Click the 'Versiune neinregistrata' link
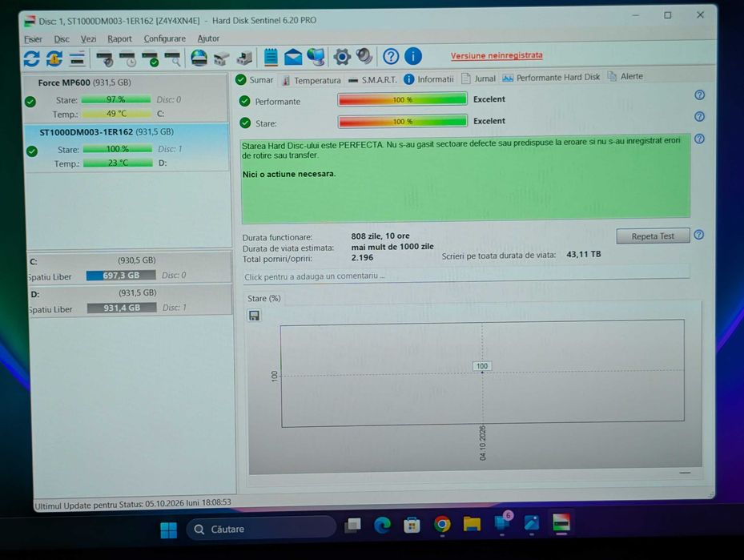This screenshot has width=744, height=560. click(497, 55)
